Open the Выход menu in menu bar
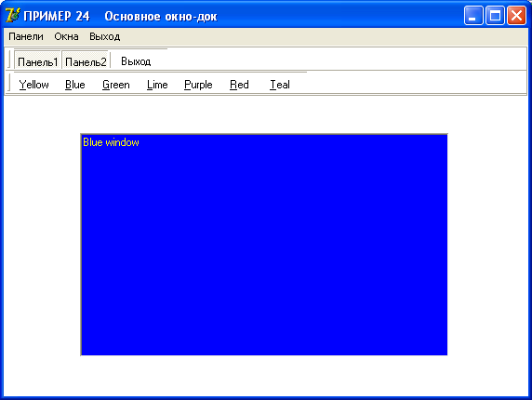Image resolution: width=532 pixels, height=400 pixels. (x=104, y=36)
